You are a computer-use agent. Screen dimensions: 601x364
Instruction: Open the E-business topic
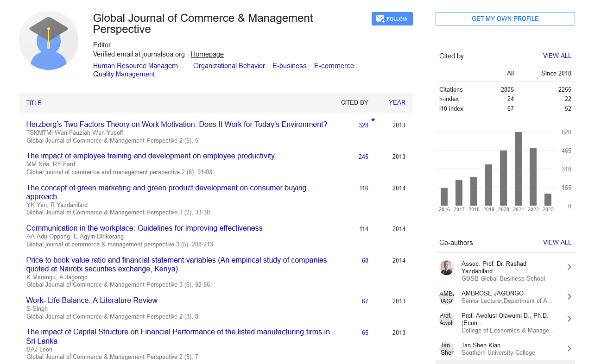coord(290,66)
